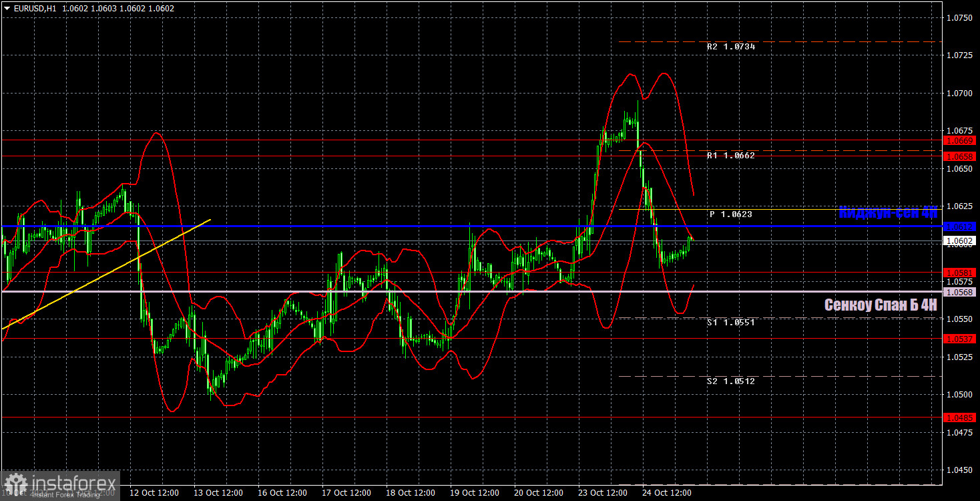Click the current price tag 1.0602

pyautogui.click(x=960, y=240)
